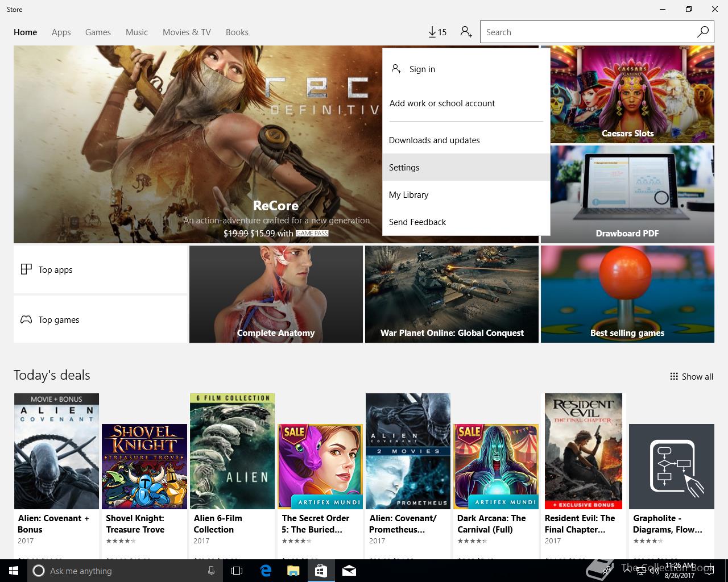Viewport: 728px width, 582px height.
Task: Click the Today's deals heading
Action: pyautogui.click(x=52, y=375)
